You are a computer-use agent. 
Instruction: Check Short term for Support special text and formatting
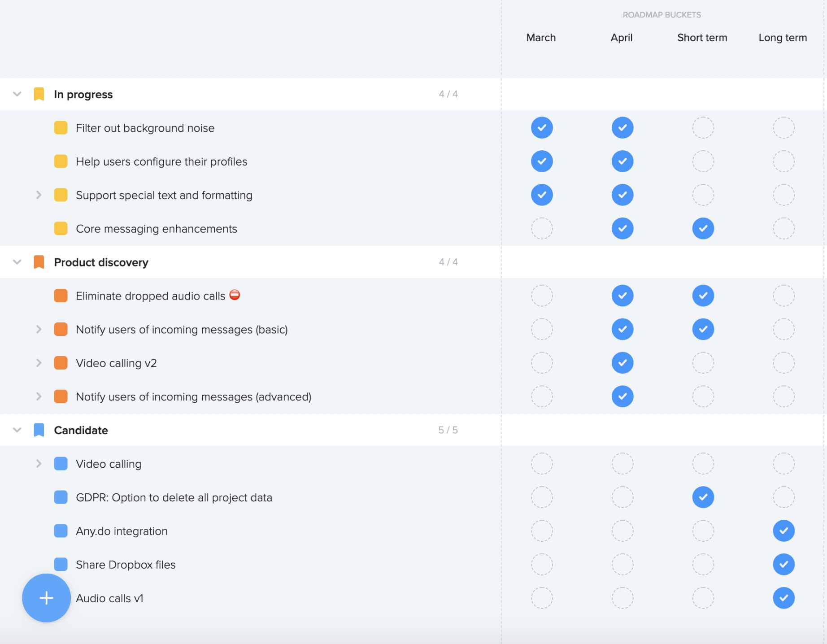tap(703, 195)
